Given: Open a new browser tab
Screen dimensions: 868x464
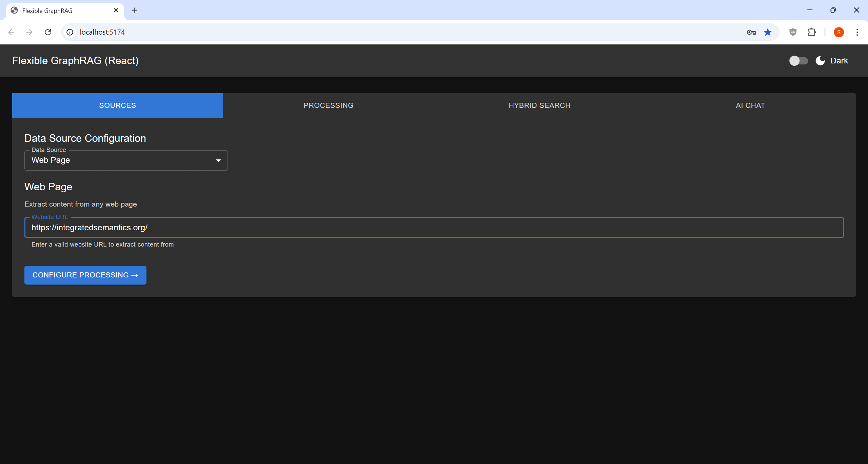Looking at the screenshot, I should 134,10.
